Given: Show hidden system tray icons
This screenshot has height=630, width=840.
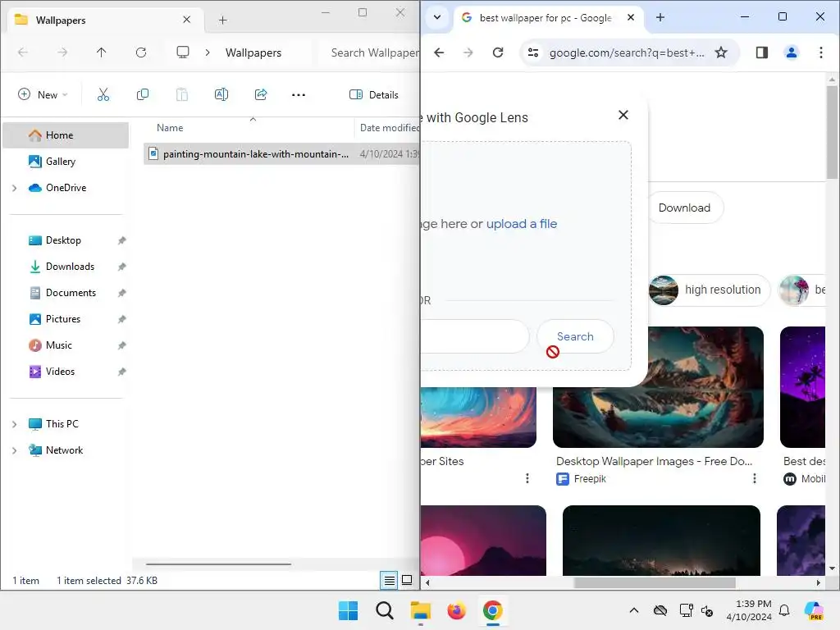Looking at the screenshot, I should coord(634,610).
